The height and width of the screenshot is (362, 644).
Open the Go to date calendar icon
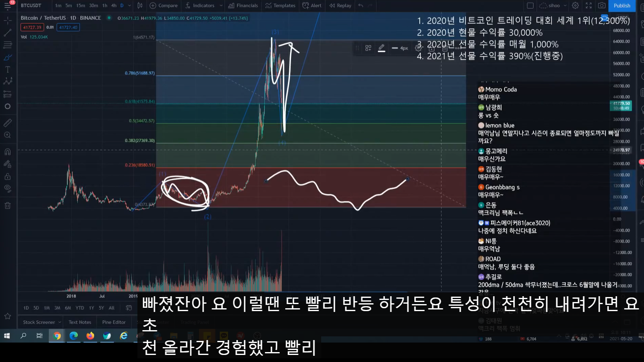coord(129,308)
